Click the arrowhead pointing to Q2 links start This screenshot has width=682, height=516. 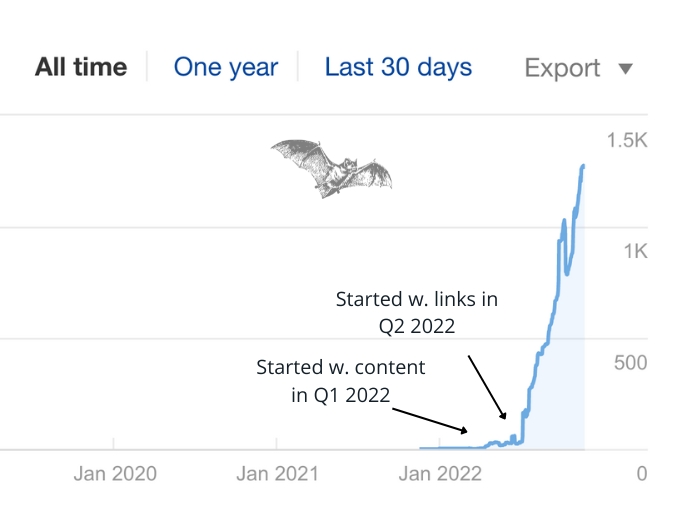click(x=503, y=415)
